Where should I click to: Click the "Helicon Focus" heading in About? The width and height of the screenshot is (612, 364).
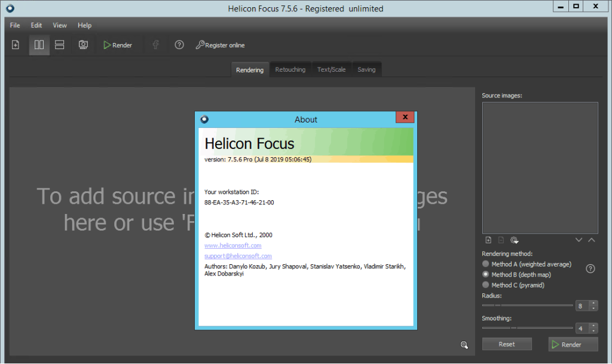tap(249, 143)
